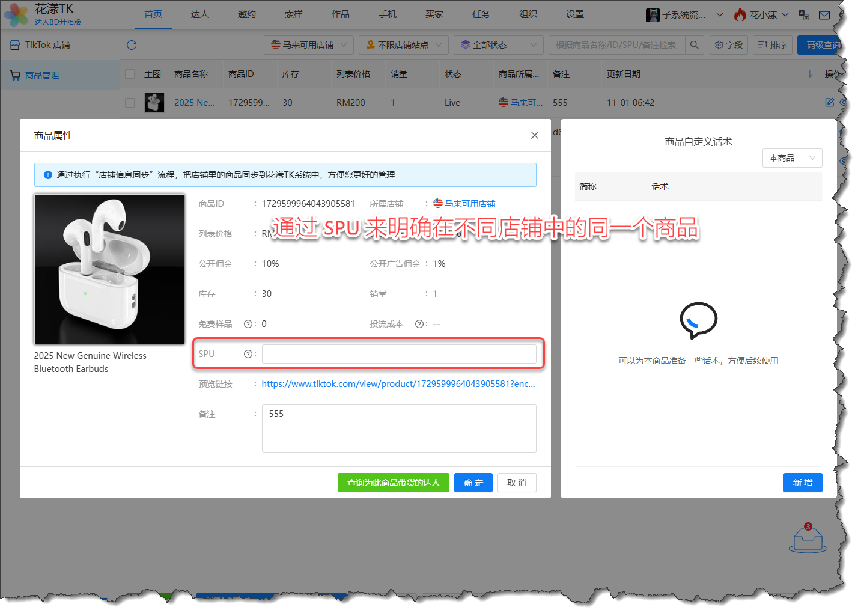This screenshot has width=861, height=616.
Task: Click the search magnifier icon
Action: click(694, 45)
